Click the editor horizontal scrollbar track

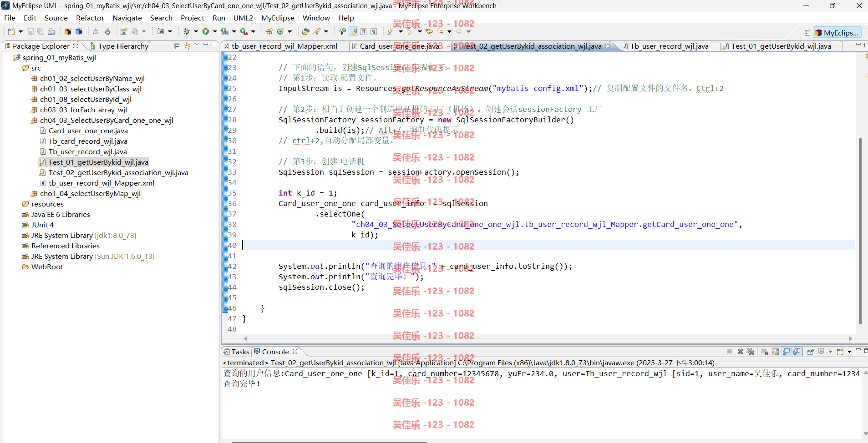coord(548,338)
